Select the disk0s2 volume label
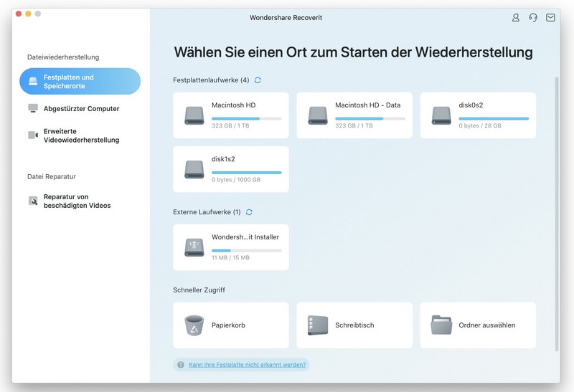 point(471,105)
